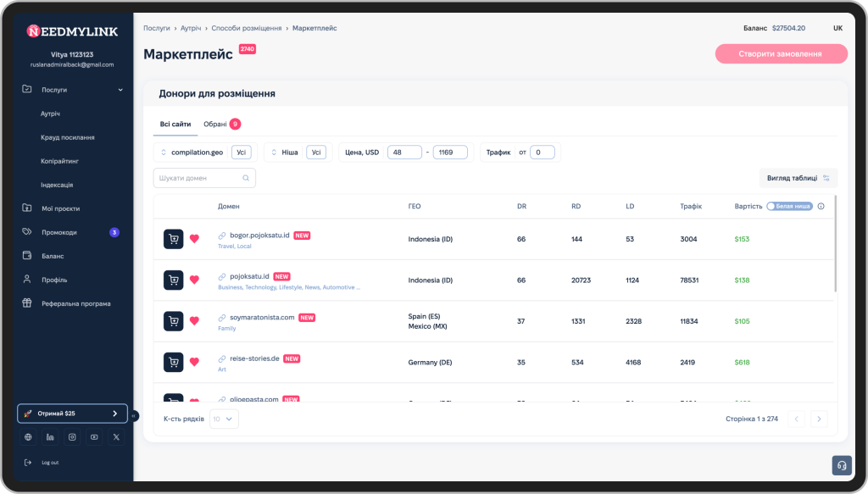Click the Баланс wallet icon
Viewport: 868px width, 494px height.
point(26,256)
